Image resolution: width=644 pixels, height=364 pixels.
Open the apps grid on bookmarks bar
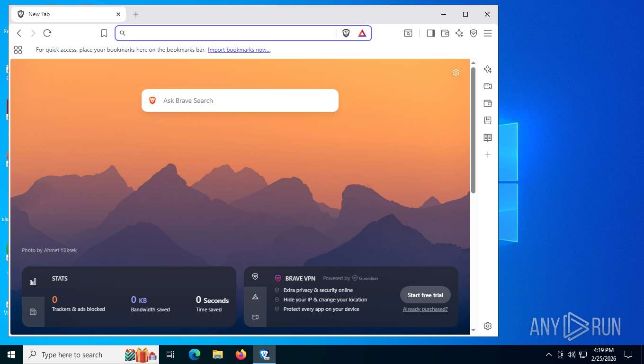pos(18,50)
